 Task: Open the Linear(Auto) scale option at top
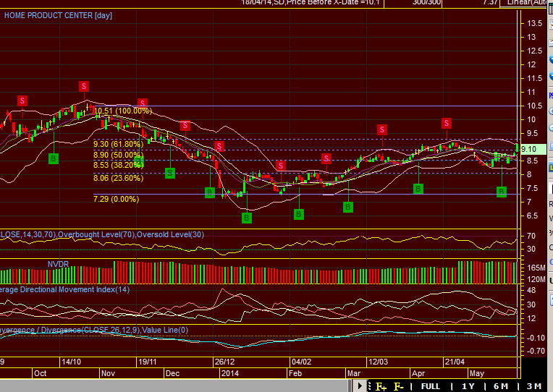(527, 2)
